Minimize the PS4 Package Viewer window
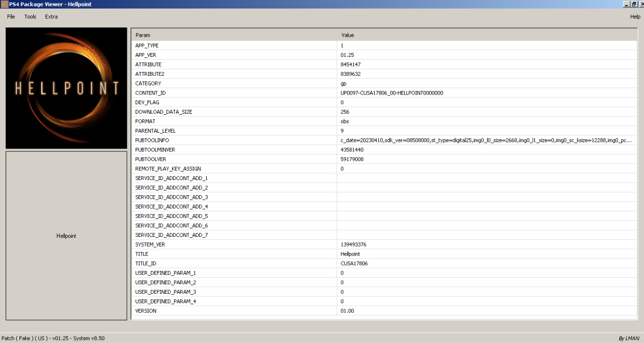The height and width of the screenshot is (343, 644). 626,4
